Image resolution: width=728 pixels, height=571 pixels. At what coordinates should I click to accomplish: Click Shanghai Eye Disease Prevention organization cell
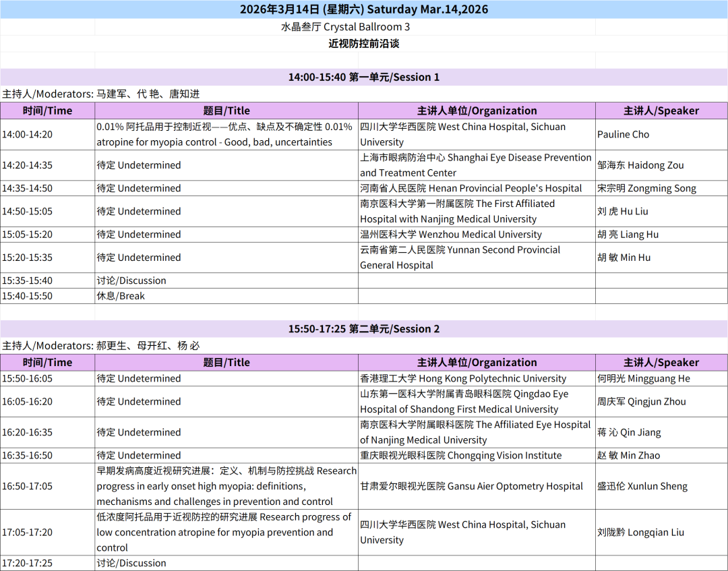476,165
